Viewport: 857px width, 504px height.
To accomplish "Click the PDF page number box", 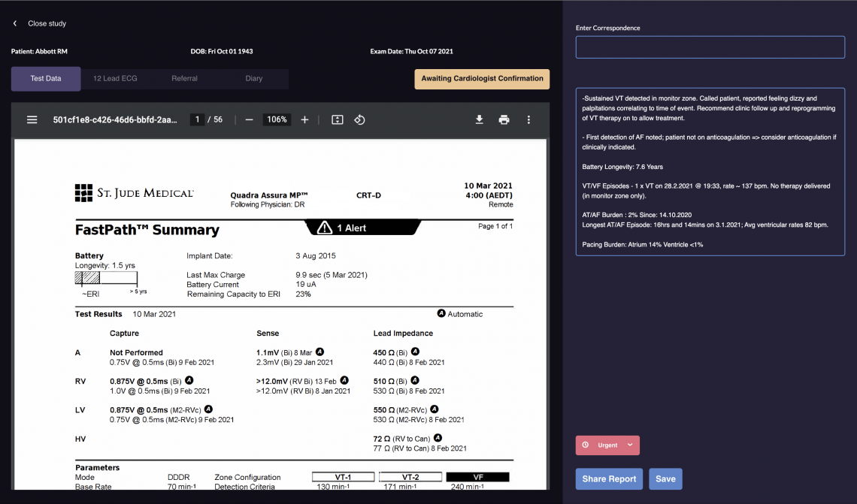I will [197, 119].
